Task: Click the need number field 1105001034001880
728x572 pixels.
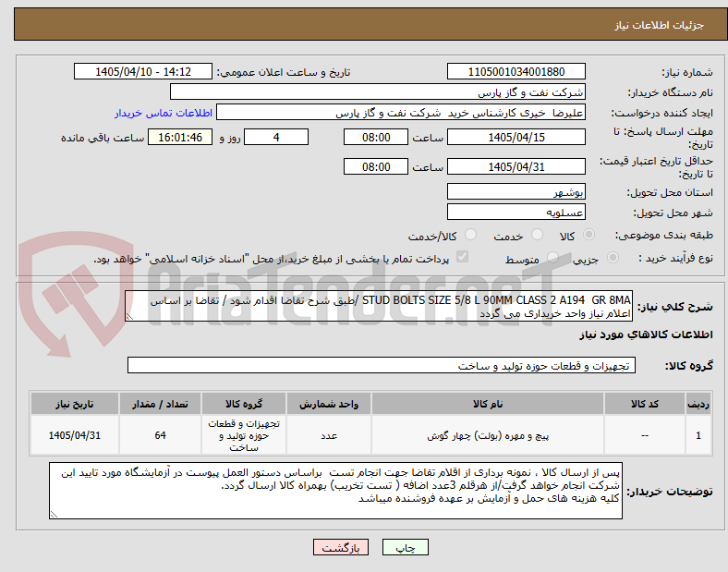Action: [x=516, y=71]
